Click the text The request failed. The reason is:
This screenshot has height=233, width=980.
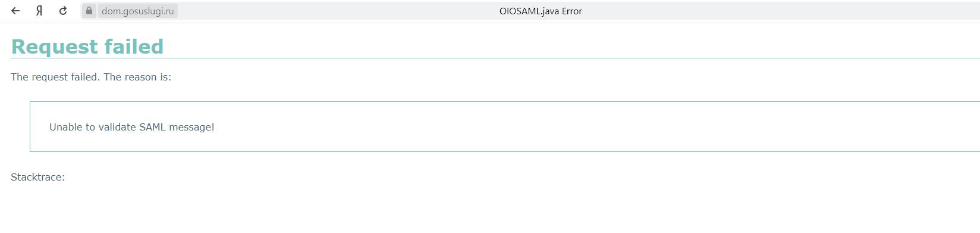(91, 77)
